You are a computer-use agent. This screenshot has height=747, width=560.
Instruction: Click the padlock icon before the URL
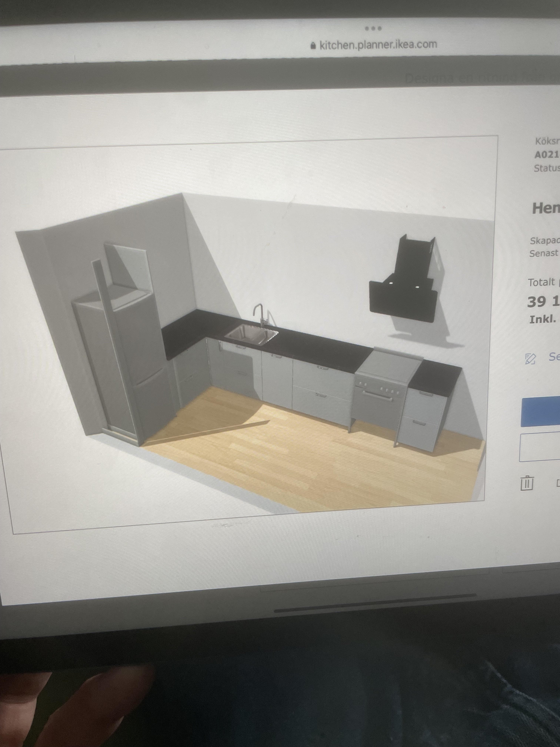tap(313, 46)
